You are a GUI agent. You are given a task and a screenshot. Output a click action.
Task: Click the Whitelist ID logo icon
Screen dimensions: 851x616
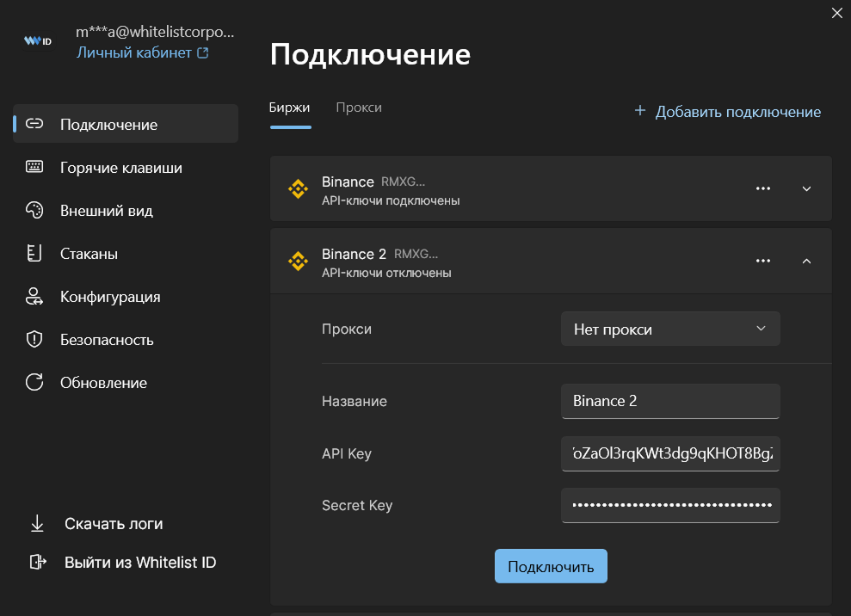tap(38, 41)
